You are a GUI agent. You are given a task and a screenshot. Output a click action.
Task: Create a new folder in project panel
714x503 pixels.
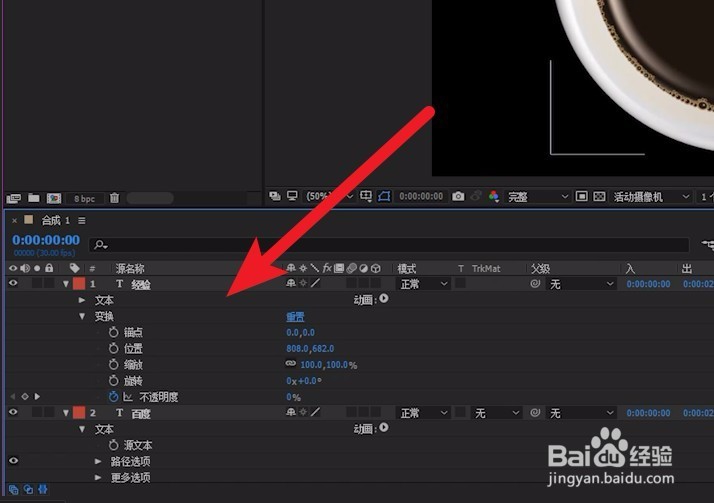(34, 198)
